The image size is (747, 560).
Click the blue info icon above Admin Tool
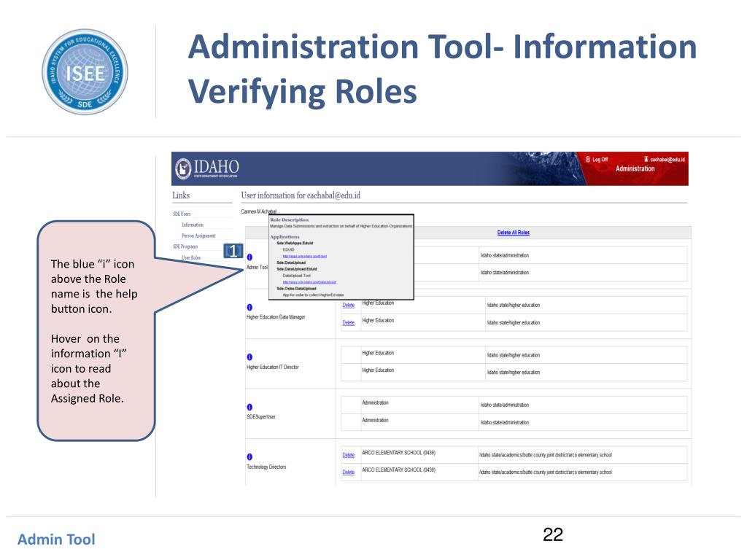[x=249, y=257]
